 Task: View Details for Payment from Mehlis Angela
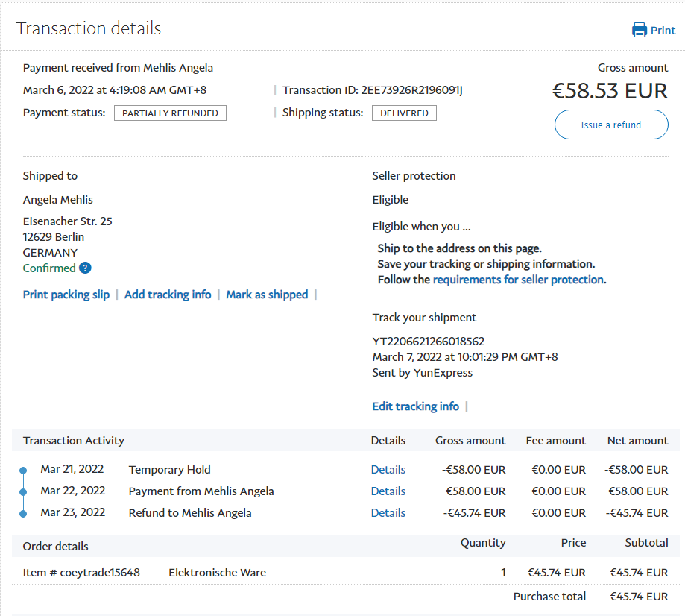[x=388, y=491]
